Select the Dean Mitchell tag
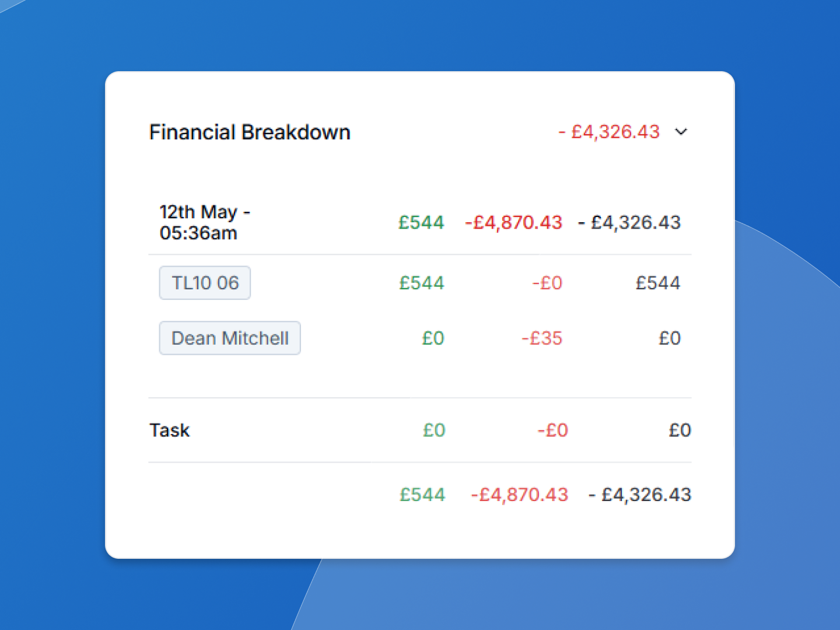The height and width of the screenshot is (630, 840). [x=230, y=338]
